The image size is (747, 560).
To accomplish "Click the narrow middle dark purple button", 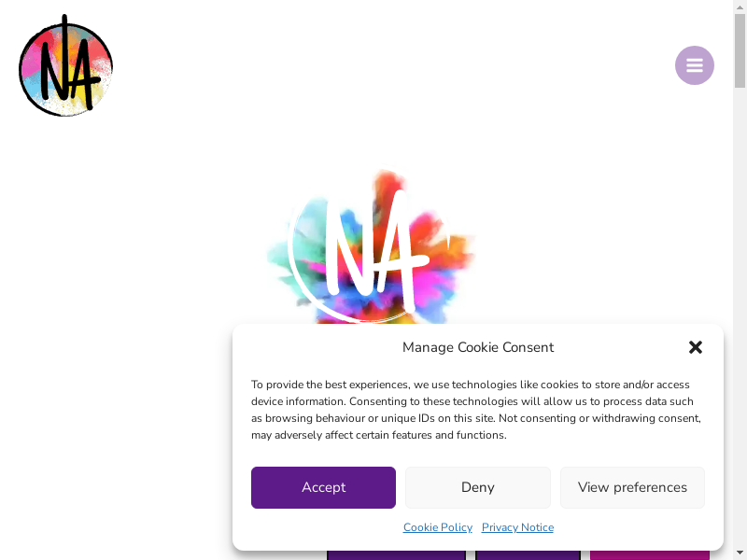I will pyautogui.click(x=528, y=555).
